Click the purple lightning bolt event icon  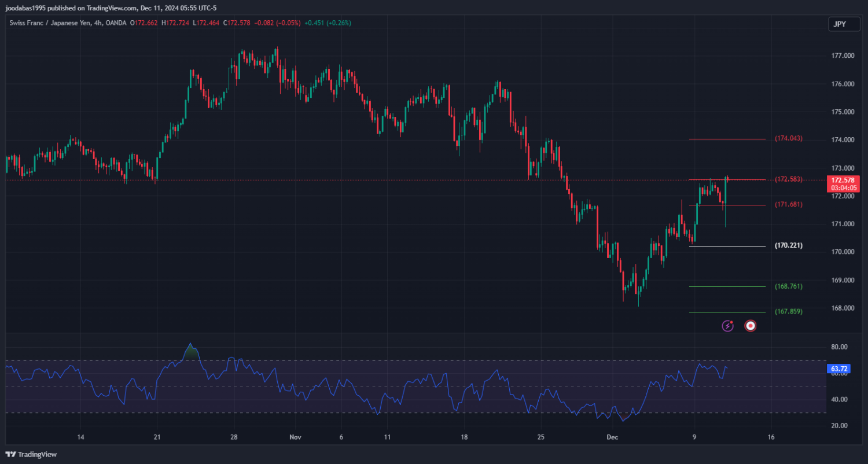tap(727, 326)
